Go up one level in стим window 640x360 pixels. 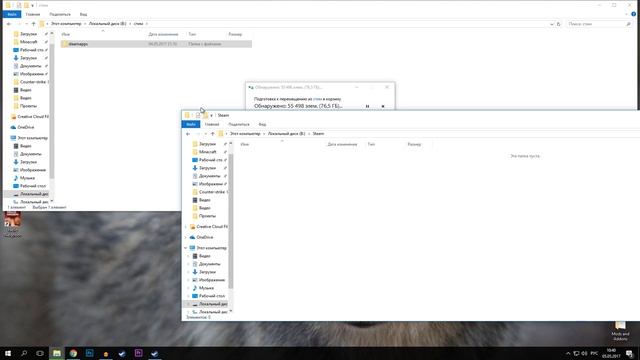[33, 24]
